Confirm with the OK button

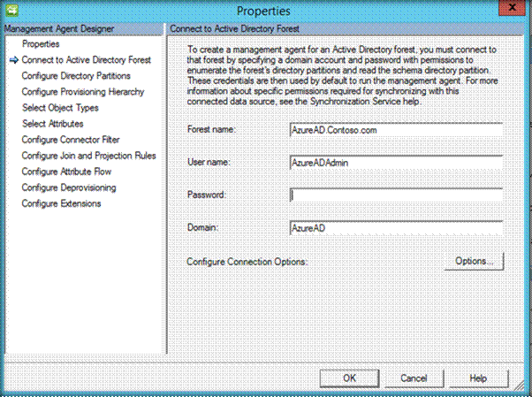(x=349, y=378)
